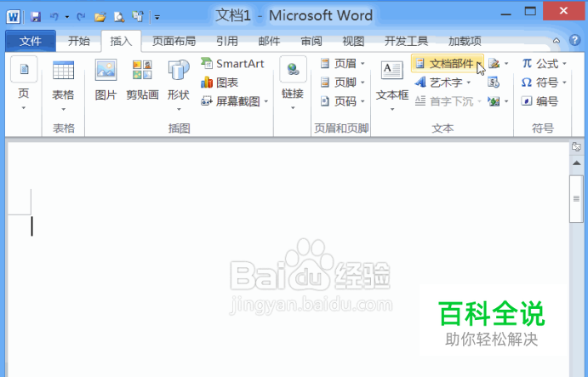The image size is (588, 377).
Task: Click the vertical scrollbar up arrow
Action: (576, 163)
